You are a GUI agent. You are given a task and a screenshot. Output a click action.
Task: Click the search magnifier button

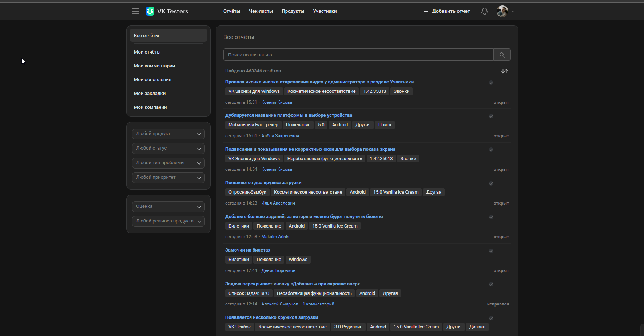click(502, 55)
